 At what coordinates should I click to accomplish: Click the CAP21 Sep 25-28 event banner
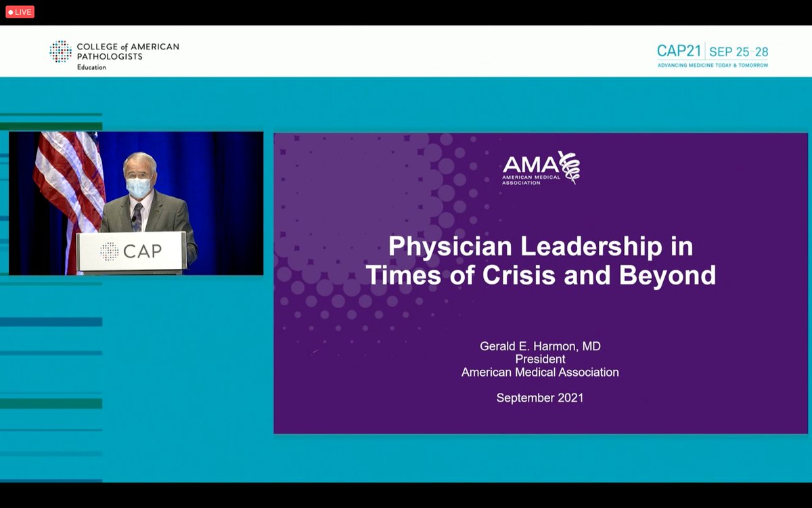(x=713, y=55)
